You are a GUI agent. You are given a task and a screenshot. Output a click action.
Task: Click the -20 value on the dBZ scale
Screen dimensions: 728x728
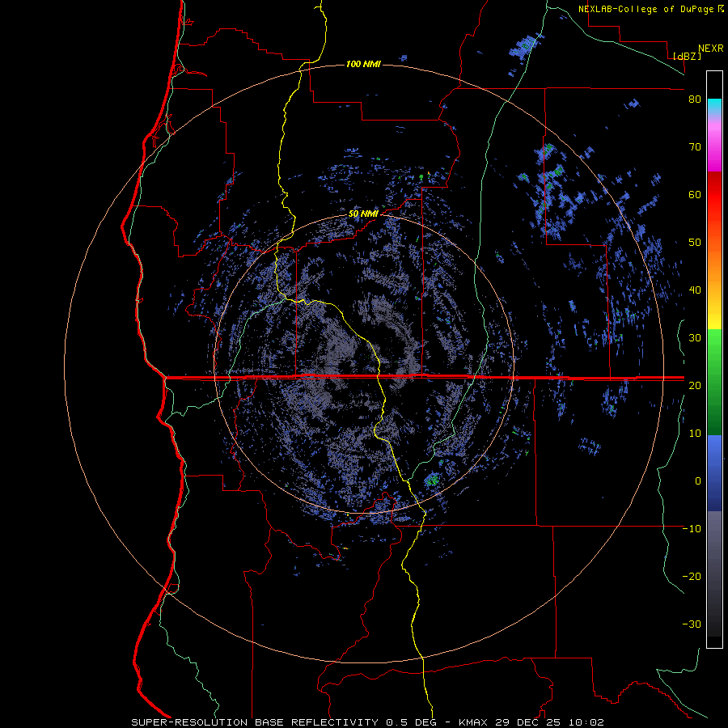(x=692, y=576)
